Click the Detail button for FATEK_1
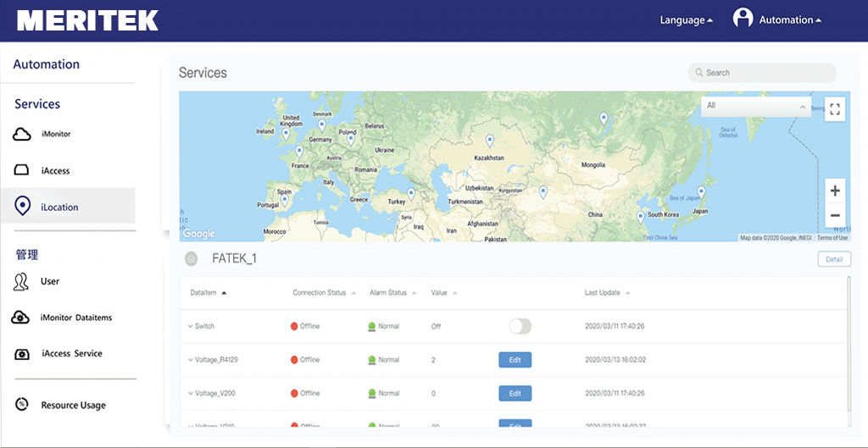 833,259
